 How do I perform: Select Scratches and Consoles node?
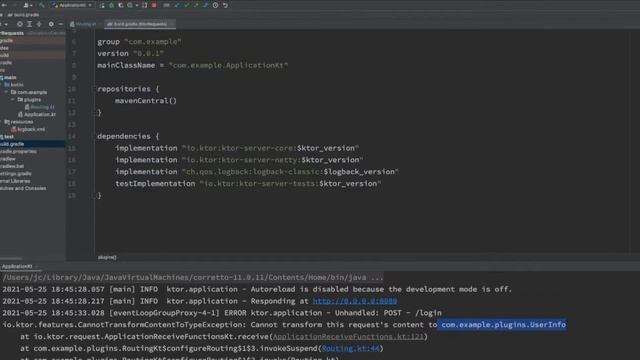click(23, 188)
